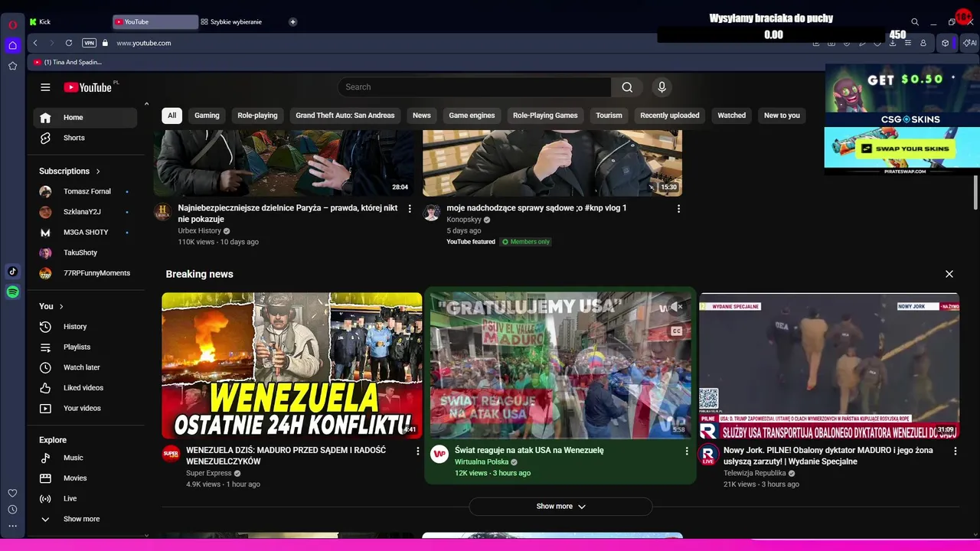Open the extensions cube icon

tap(946, 43)
